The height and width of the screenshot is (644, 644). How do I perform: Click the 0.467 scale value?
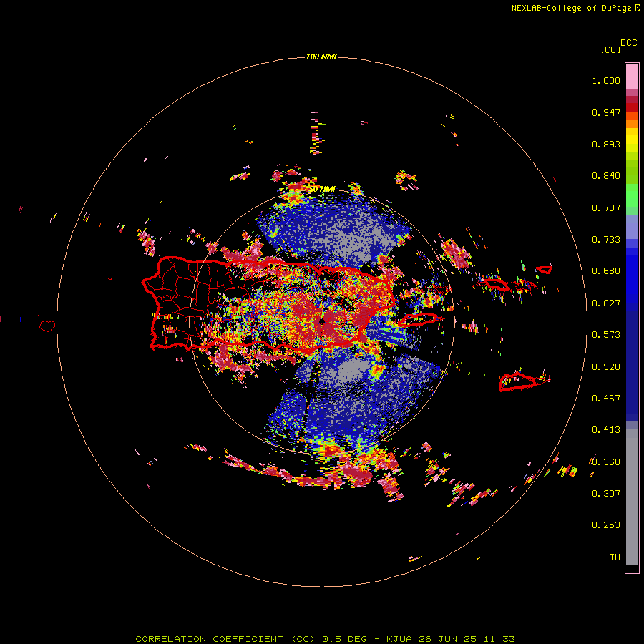point(606,399)
